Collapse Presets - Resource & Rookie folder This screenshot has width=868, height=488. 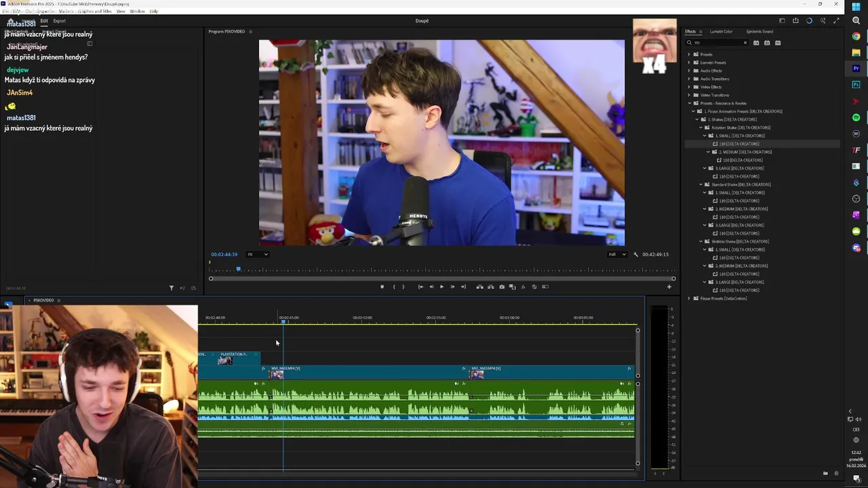pyautogui.click(x=689, y=103)
